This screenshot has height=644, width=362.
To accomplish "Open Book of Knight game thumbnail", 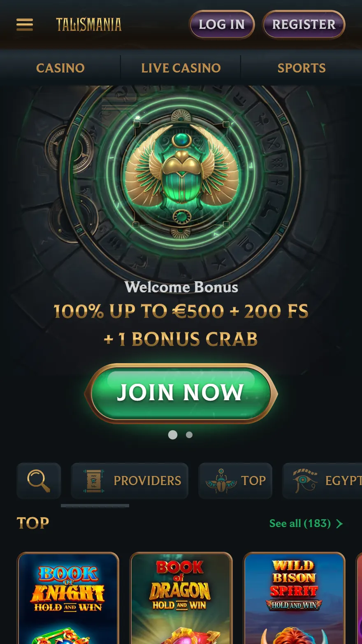I will (x=68, y=598).
